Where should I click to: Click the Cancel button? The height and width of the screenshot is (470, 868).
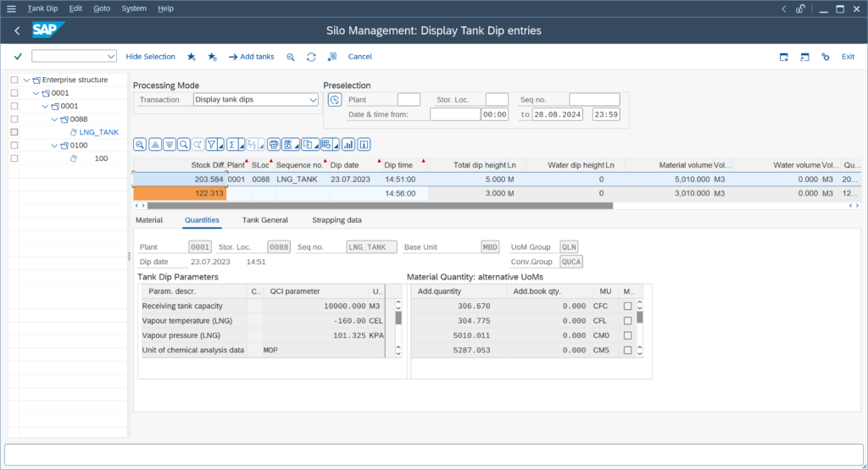coord(359,57)
